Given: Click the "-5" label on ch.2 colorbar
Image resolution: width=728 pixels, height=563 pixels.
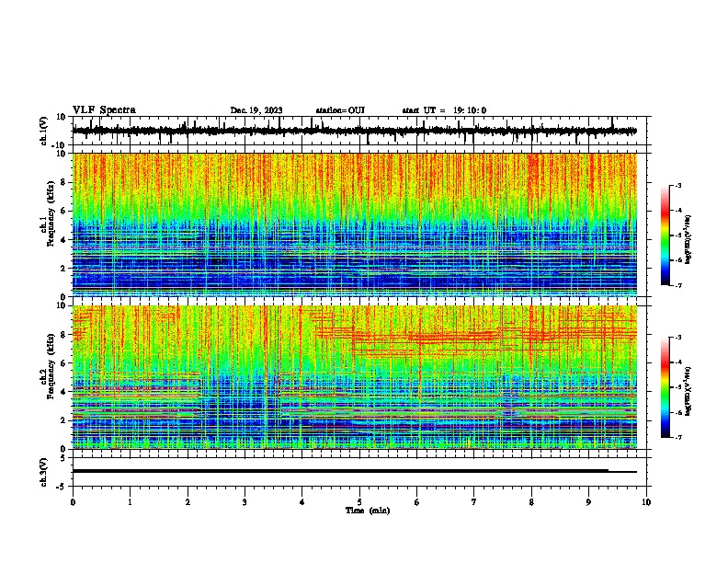Looking at the screenshot, I should click(x=677, y=387).
